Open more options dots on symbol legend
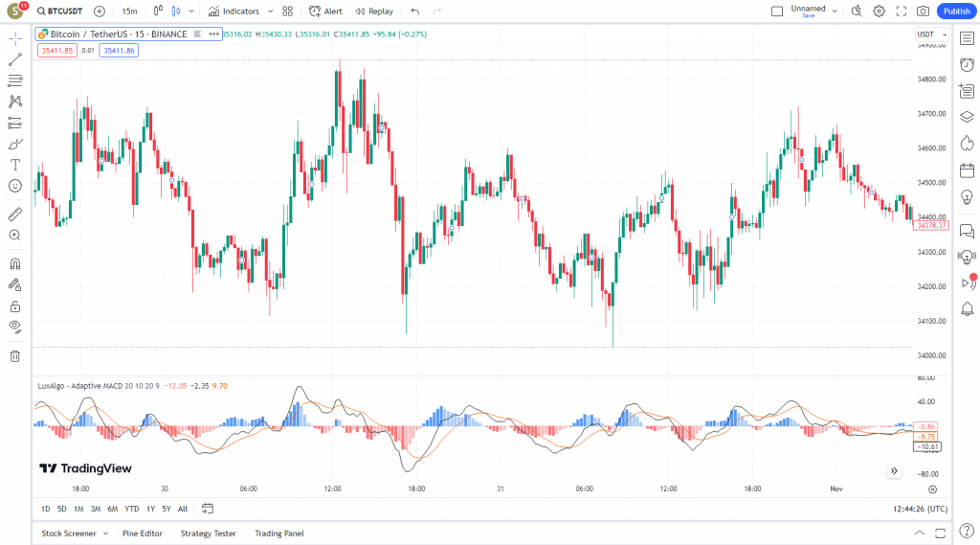Viewport: 980px width, 545px height. 213,34
